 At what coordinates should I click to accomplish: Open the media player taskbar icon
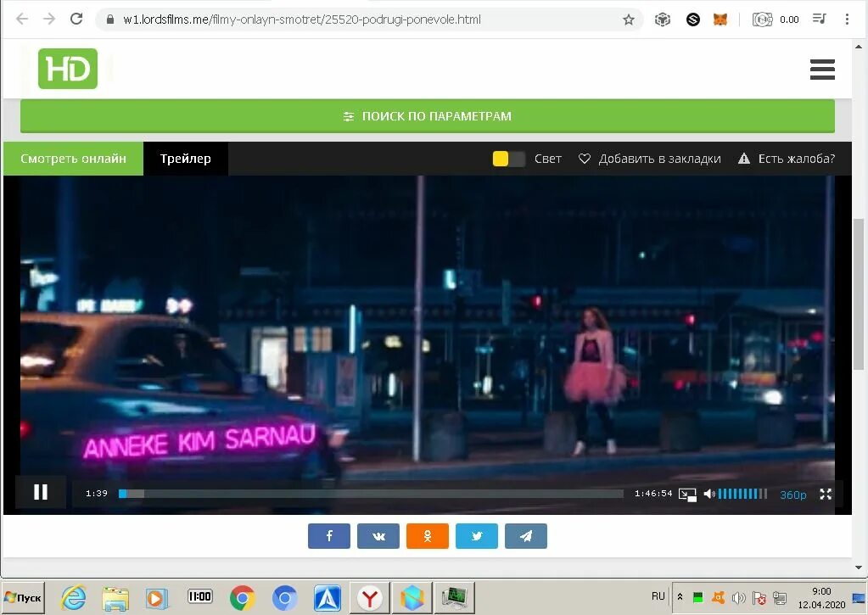pyautogui.click(x=157, y=598)
